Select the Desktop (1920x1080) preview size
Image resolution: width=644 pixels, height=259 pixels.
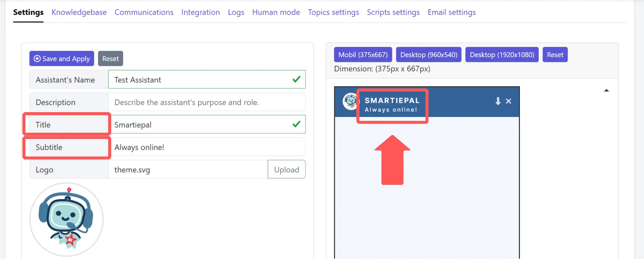(502, 54)
